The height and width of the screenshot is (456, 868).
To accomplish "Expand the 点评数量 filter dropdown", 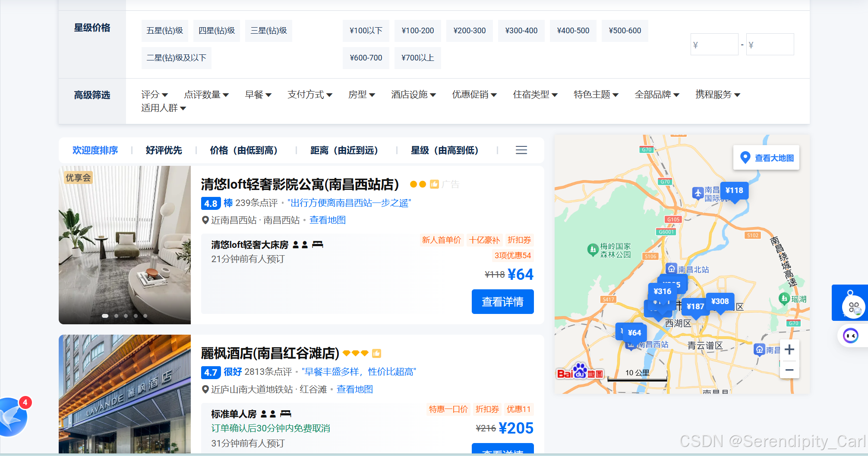I will (x=206, y=95).
